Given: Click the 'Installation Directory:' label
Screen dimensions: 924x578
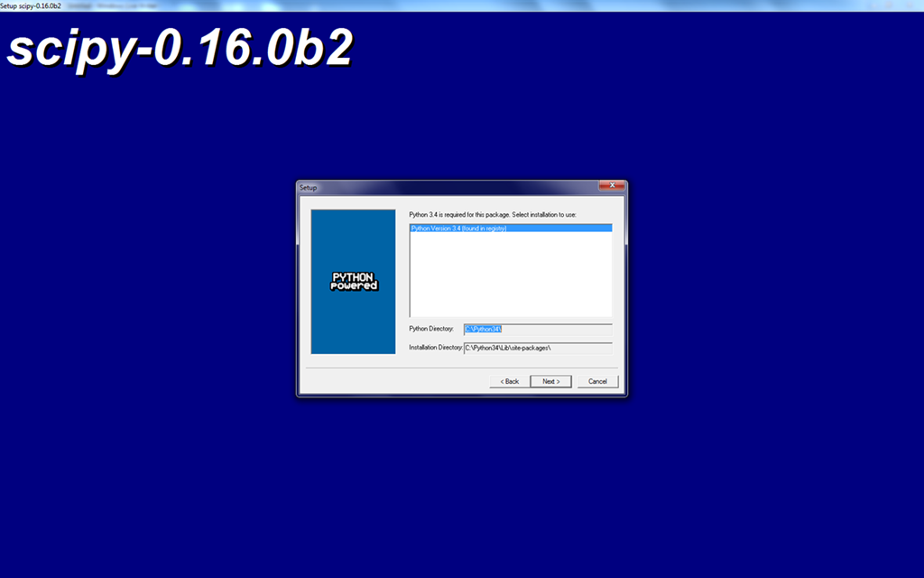Looking at the screenshot, I should 435,347.
